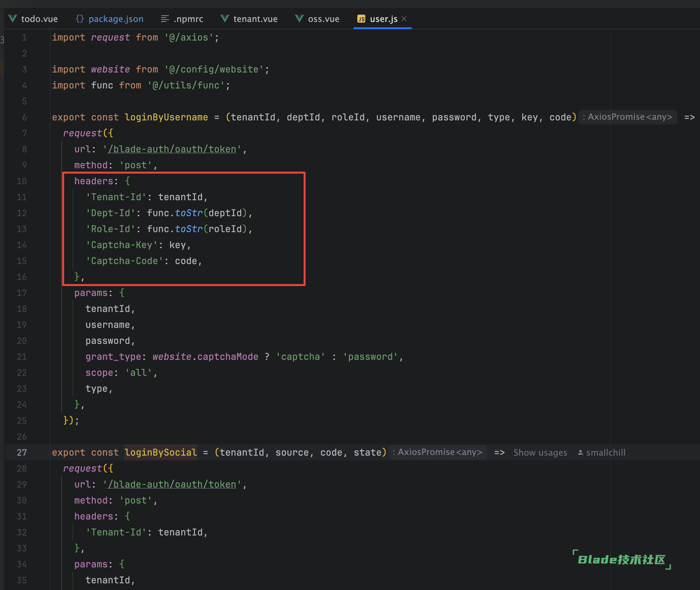Switch to the todo.vue tab

click(33, 19)
